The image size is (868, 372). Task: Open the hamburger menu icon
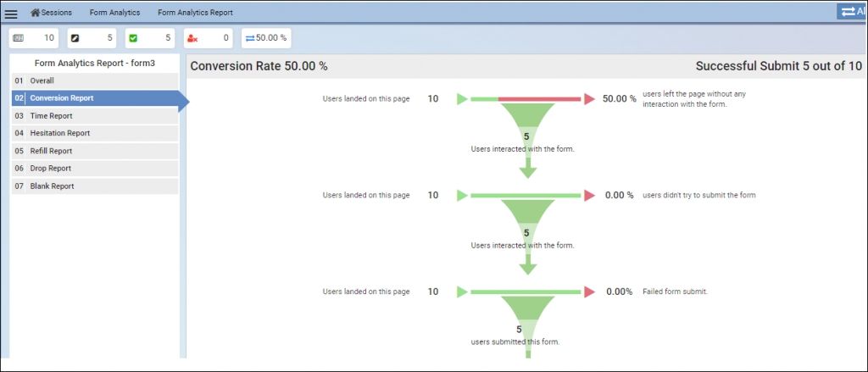point(11,14)
